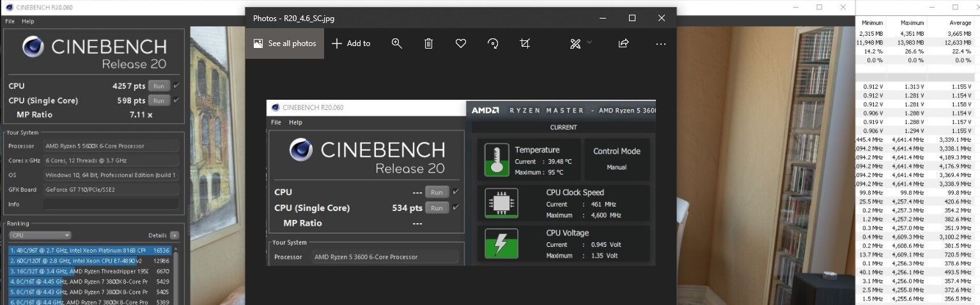Select ranking row 5 with score 5405
Image resolution: width=980 pixels, height=305 pixels.
point(90,292)
